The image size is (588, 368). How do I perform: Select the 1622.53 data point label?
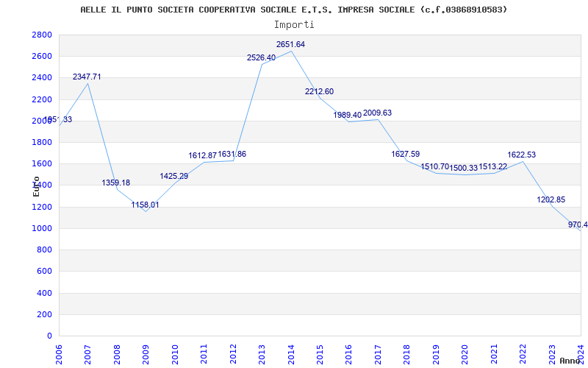522,155
